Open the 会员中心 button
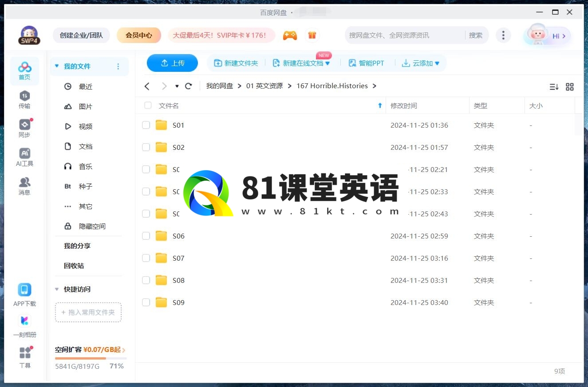 139,35
